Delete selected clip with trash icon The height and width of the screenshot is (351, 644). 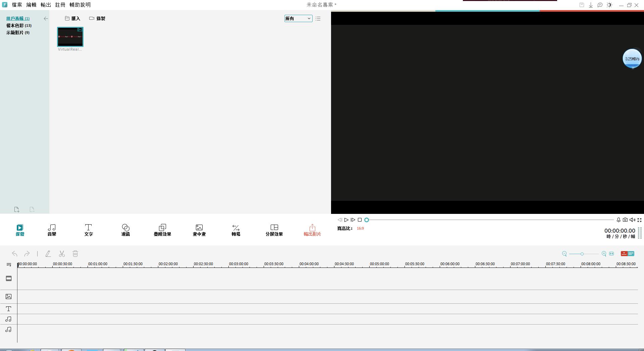click(75, 254)
